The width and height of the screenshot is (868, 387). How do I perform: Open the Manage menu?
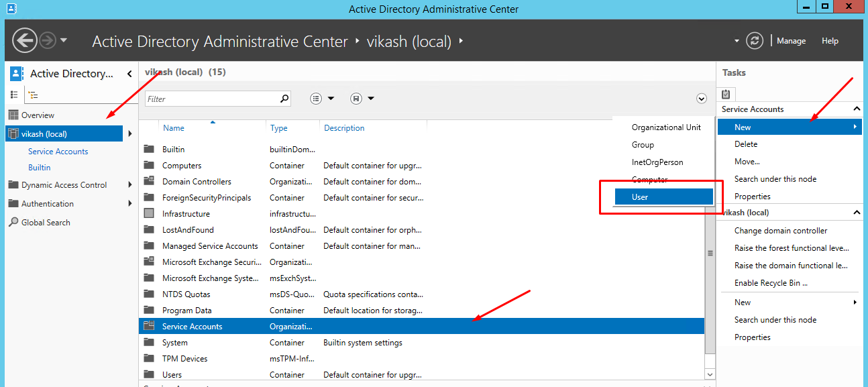(x=792, y=41)
